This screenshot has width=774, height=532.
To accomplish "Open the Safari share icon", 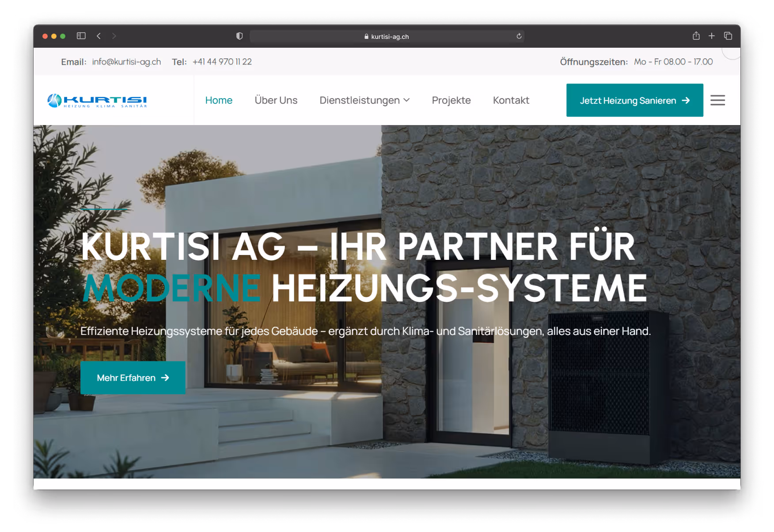I will 696,36.
